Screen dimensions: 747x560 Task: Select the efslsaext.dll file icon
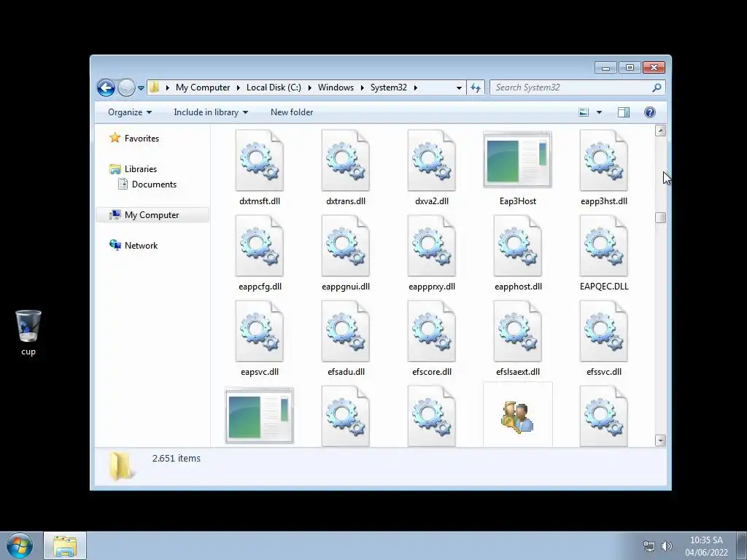pyautogui.click(x=518, y=331)
